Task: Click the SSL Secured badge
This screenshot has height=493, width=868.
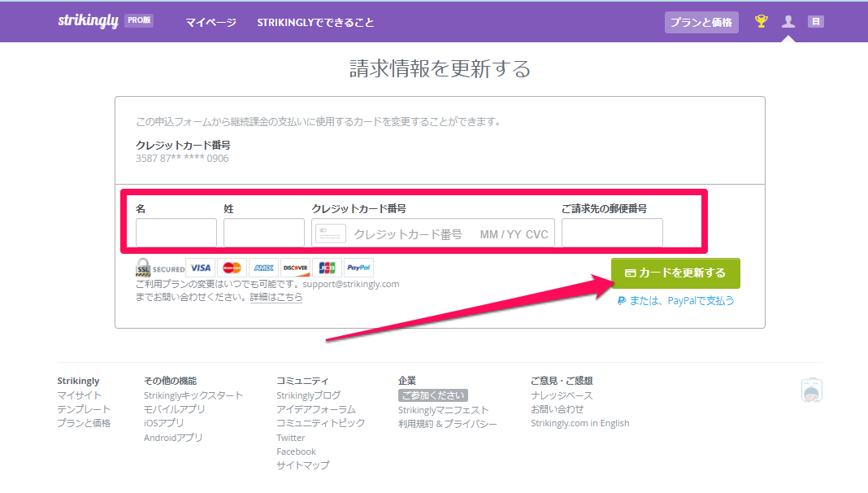Action: pos(160,268)
